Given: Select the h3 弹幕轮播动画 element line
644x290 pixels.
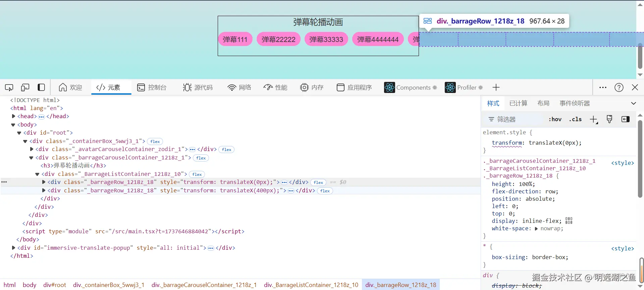Looking at the screenshot, I should pos(73,166).
